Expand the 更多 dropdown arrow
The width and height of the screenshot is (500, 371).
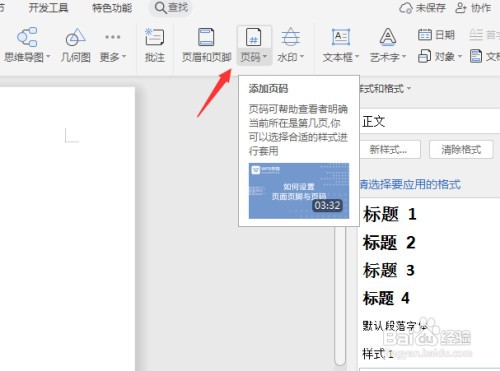click(124, 57)
